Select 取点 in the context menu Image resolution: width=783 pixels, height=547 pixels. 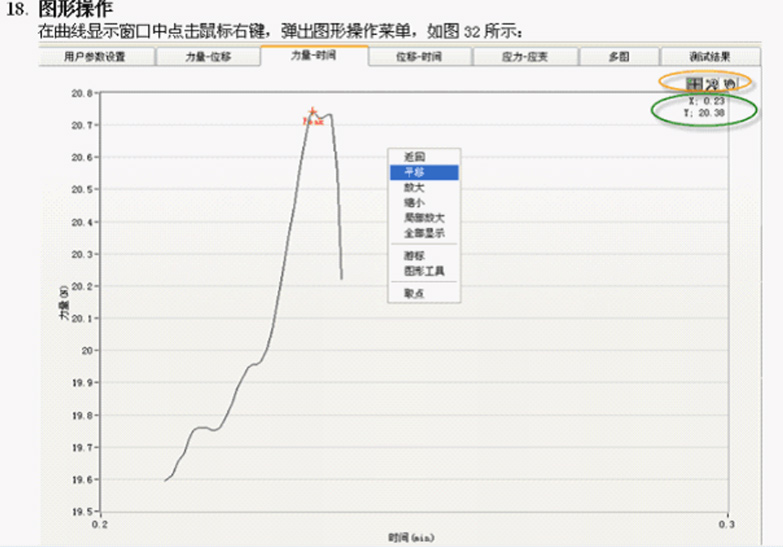[x=415, y=293]
